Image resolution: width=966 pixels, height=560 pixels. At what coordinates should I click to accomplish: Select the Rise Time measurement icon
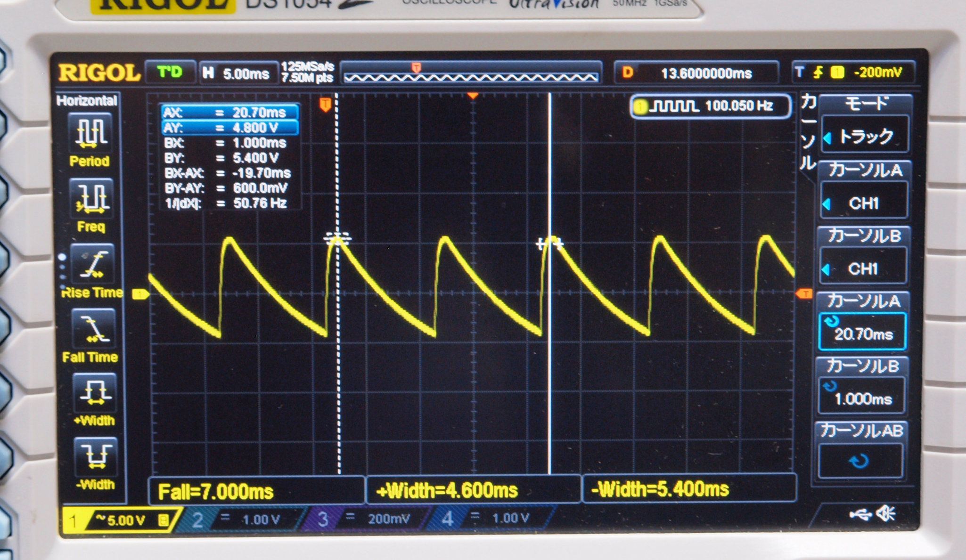tap(92, 264)
